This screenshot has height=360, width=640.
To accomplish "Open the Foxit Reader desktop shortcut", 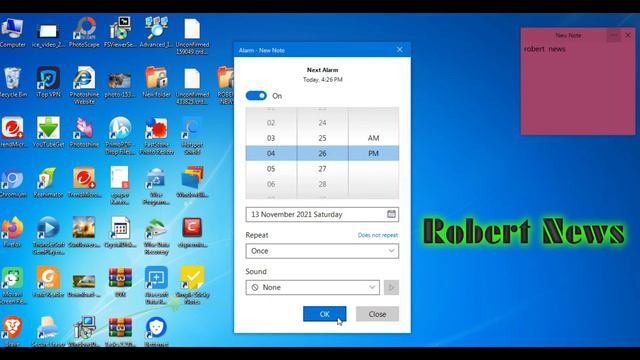I will coord(48,282).
